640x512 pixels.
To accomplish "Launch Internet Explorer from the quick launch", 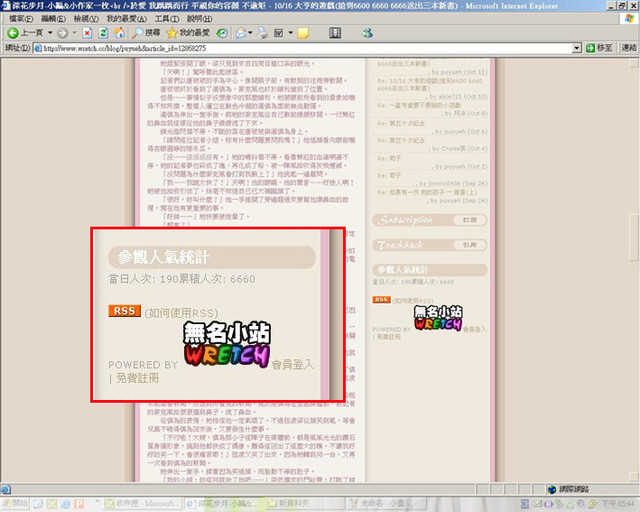I will click(x=65, y=504).
